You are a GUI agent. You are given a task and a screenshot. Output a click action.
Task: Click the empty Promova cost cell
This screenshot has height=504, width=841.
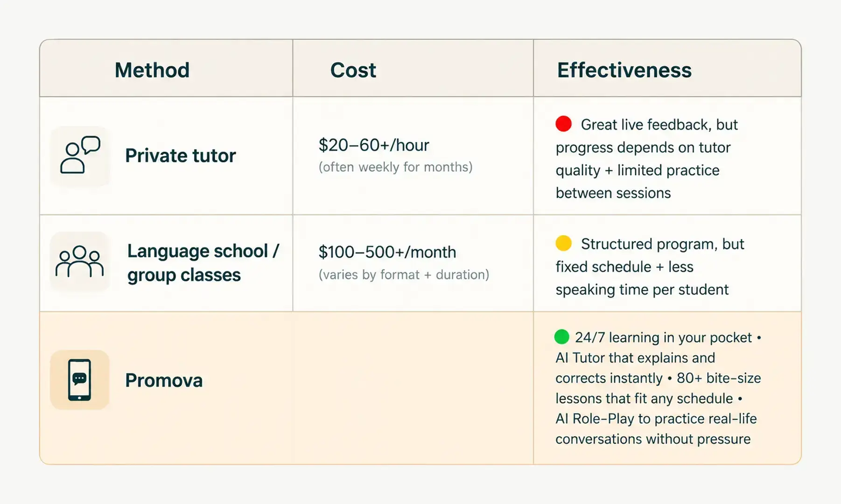pos(413,388)
